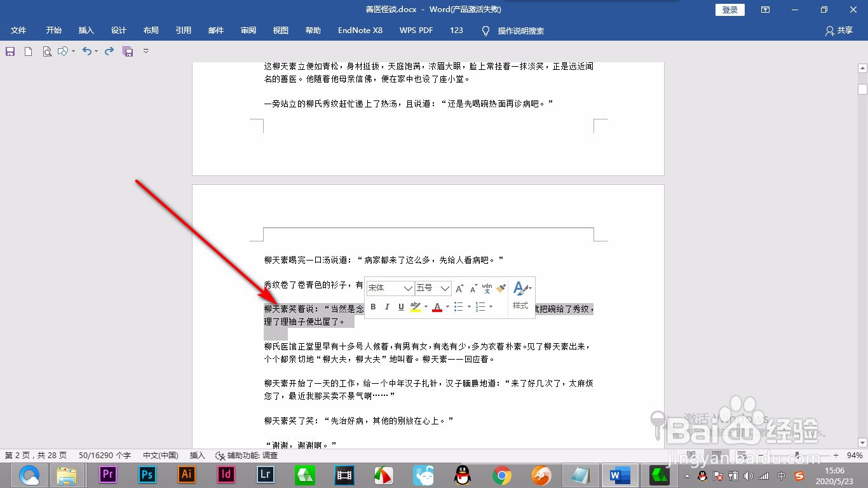Open the 样式 styles gallery icon

tap(520, 289)
